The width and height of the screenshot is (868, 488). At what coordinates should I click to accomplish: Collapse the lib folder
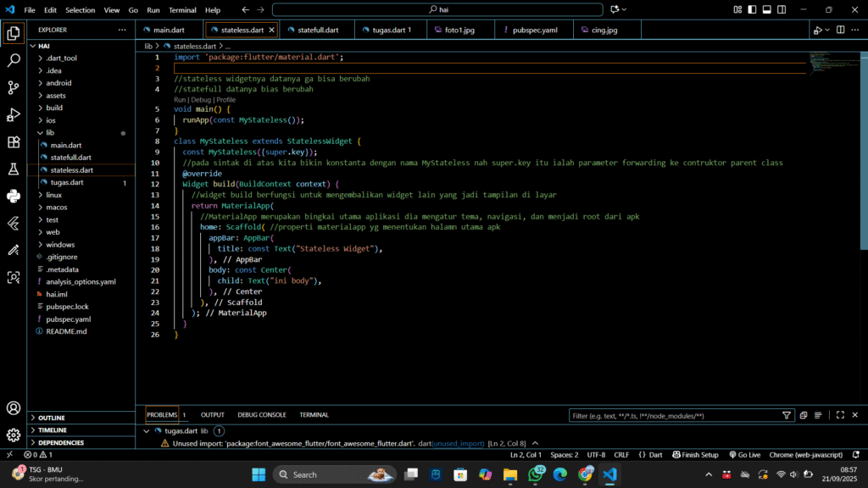(x=50, y=133)
